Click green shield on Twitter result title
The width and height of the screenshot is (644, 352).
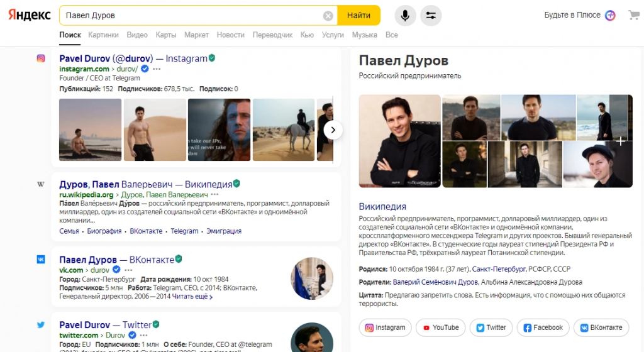[156, 324]
